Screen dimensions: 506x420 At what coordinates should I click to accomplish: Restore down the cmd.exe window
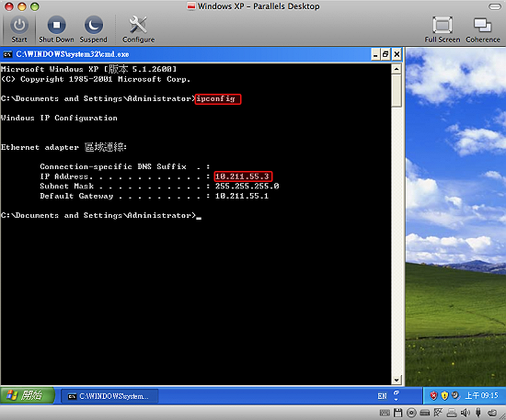(385, 54)
